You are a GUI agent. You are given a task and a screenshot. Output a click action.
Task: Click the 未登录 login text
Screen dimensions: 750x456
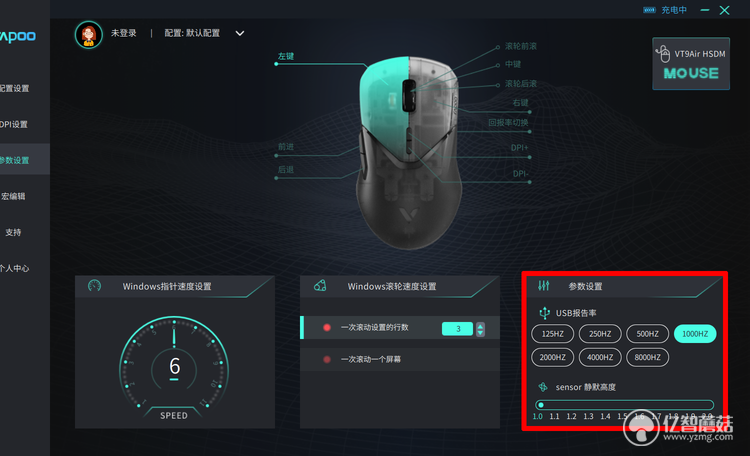[x=124, y=33]
